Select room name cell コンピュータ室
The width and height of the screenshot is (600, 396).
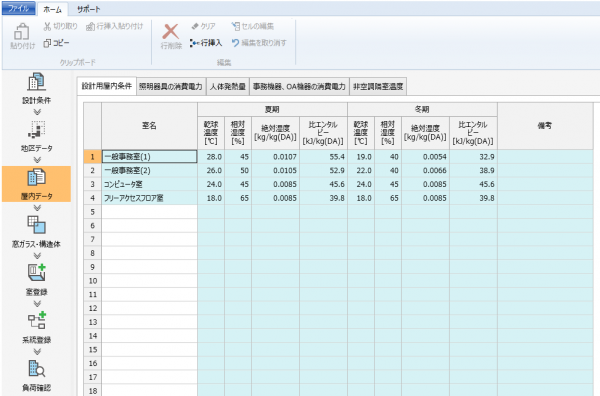coord(149,184)
